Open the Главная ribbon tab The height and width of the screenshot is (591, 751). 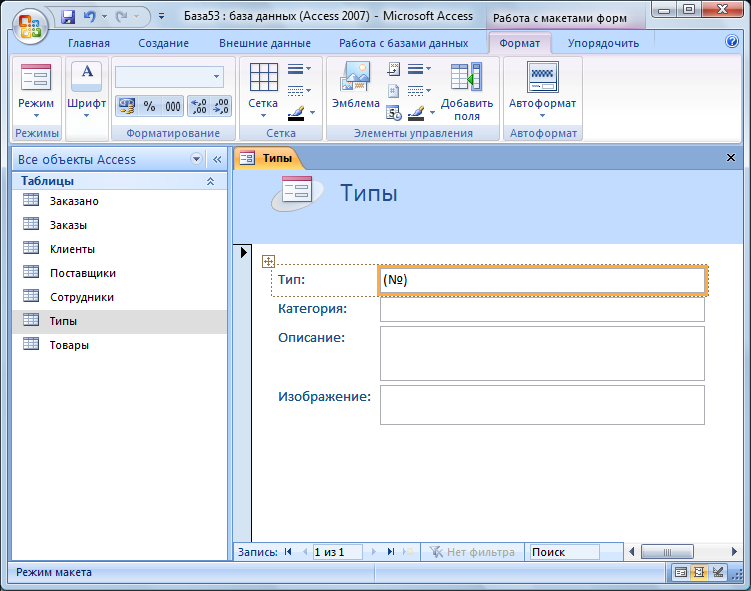[89, 43]
